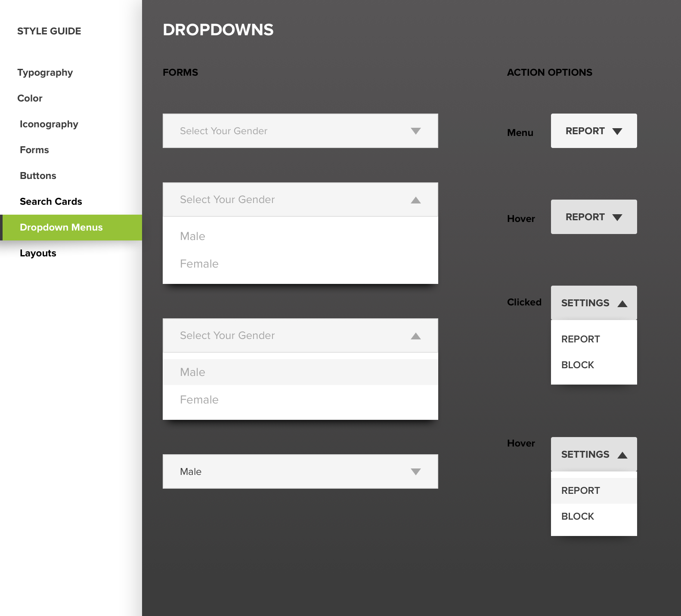681x616 pixels.
Task: Pick Female in the third gender dropdown
Action: (300, 400)
